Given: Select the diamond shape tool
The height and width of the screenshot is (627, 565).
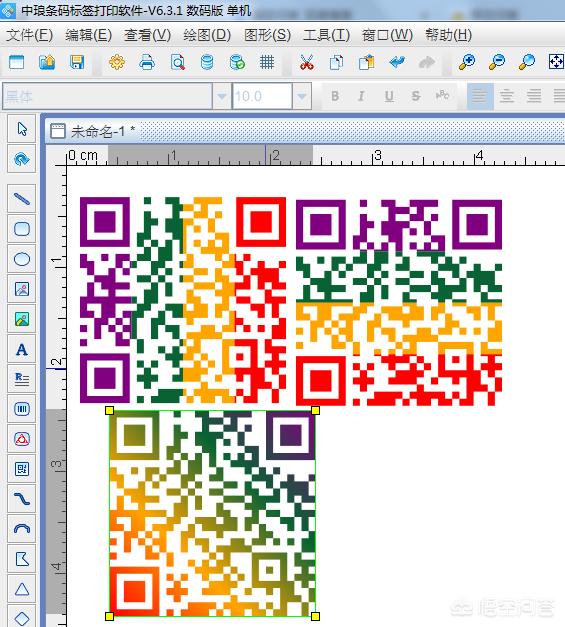Looking at the screenshot, I should [x=22, y=617].
